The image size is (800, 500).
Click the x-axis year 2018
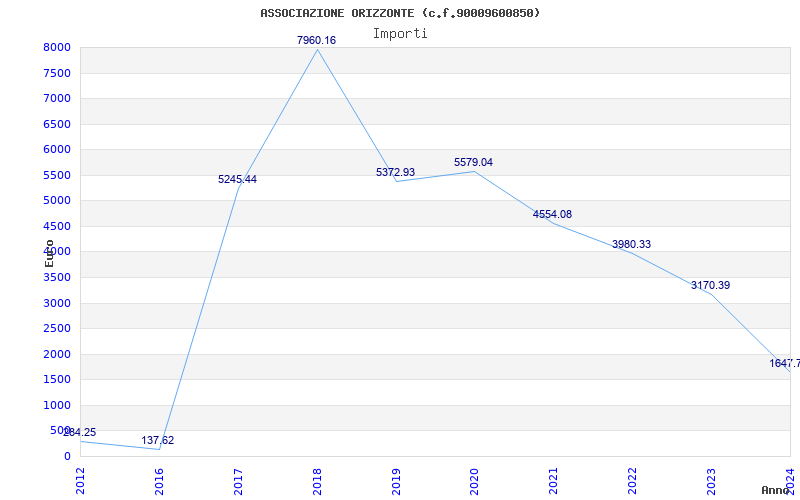click(x=317, y=481)
